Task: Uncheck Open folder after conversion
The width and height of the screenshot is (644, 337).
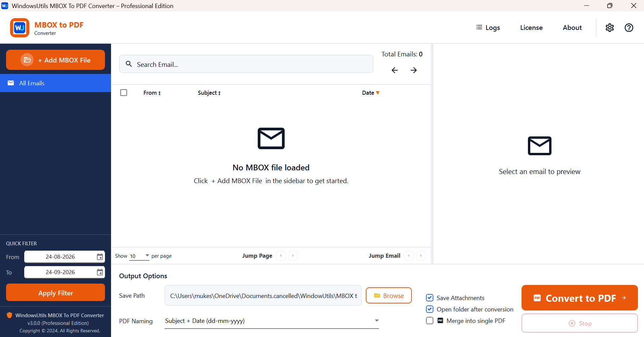Action: pyautogui.click(x=430, y=309)
